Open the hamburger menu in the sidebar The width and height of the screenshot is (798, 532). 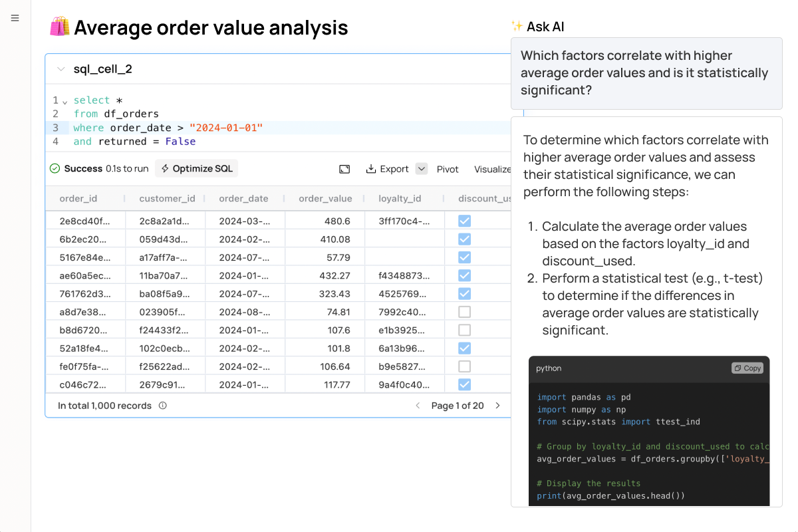click(15, 18)
